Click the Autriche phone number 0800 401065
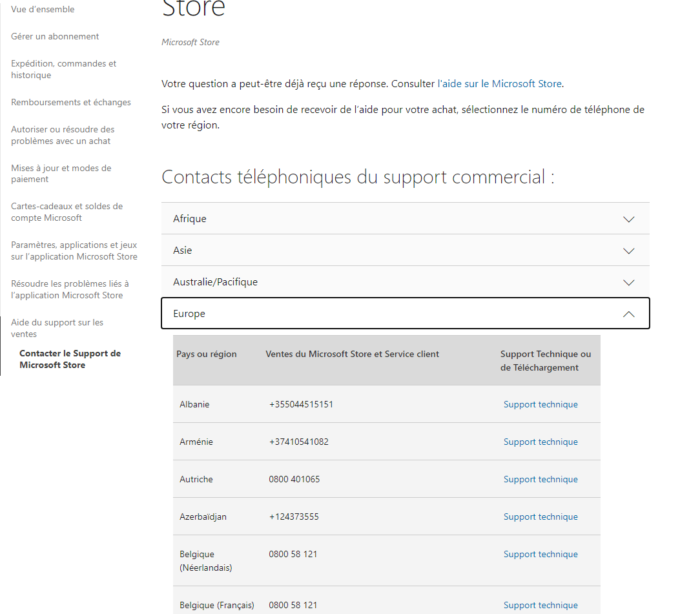 pos(294,479)
